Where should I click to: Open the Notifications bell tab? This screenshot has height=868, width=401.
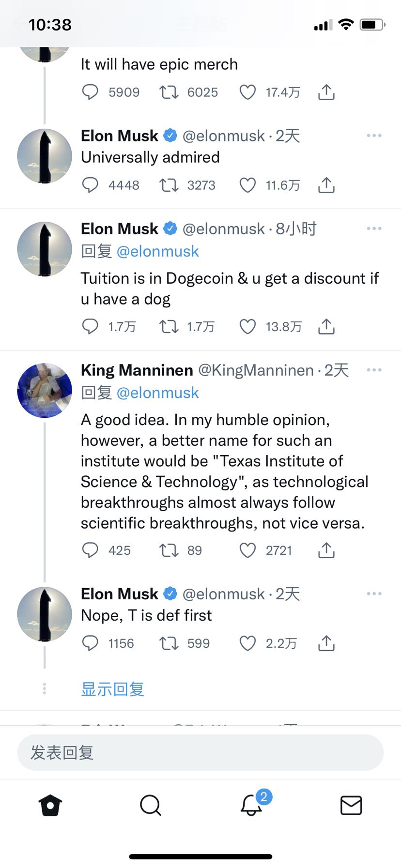252,806
